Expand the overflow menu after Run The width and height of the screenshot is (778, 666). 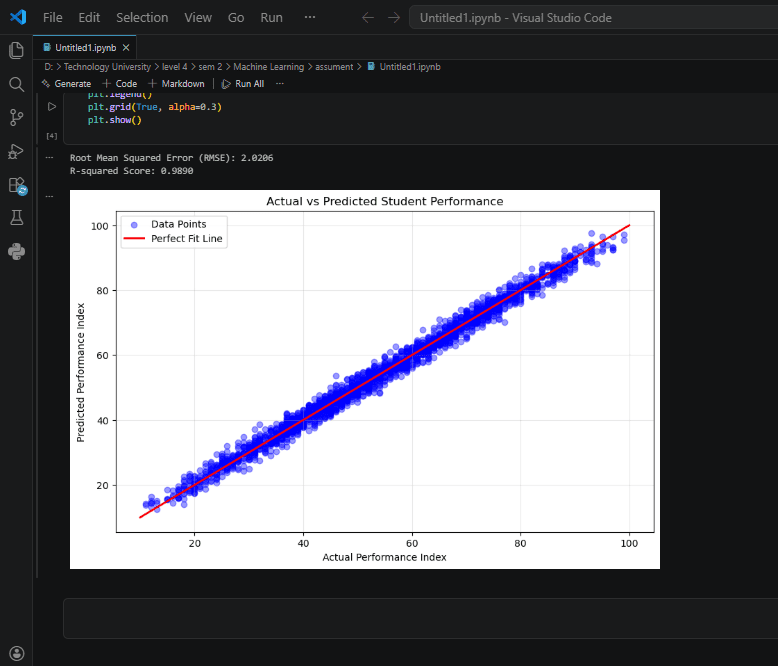click(310, 17)
